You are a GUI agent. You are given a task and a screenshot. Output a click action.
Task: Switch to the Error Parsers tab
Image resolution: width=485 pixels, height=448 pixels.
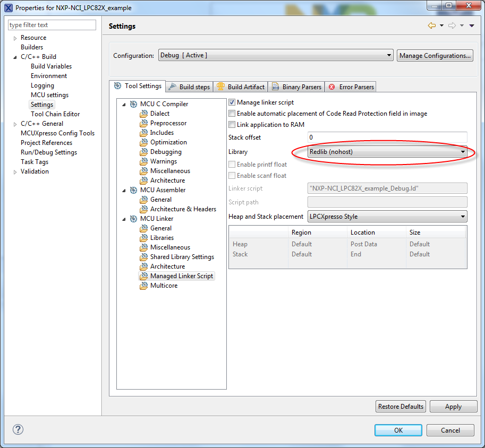click(x=351, y=87)
